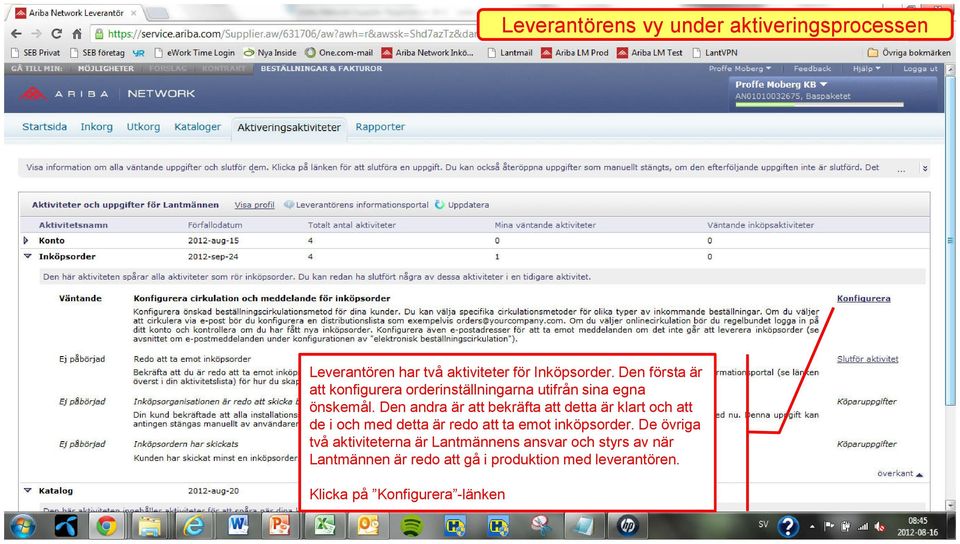Click the profile completion progress bar

pyautogui.click(x=819, y=105)
